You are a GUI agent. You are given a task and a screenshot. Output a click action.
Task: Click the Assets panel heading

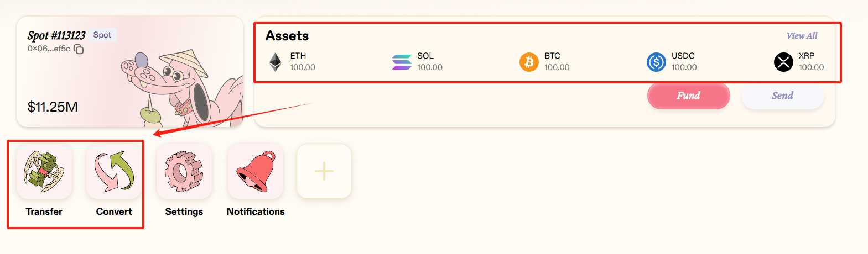[x=287, y=36]
